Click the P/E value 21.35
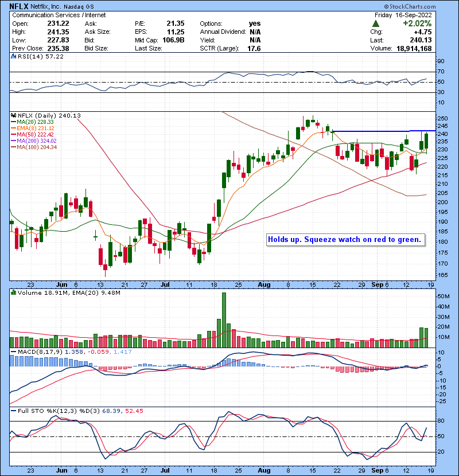 pos(175,24)
